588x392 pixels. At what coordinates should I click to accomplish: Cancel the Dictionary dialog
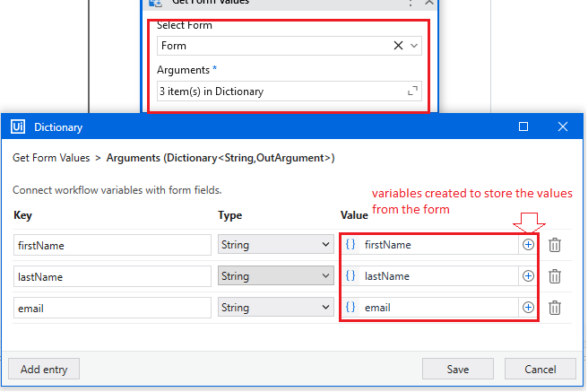click(x=540, y=369)
